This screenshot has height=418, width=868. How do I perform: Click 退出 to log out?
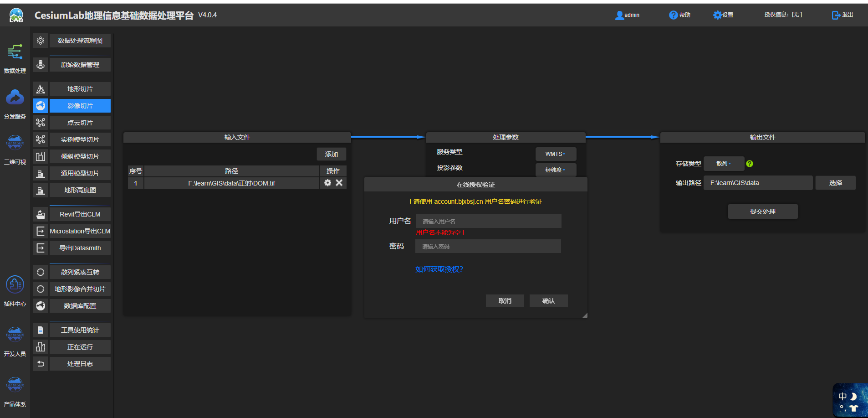click(842, 15)
